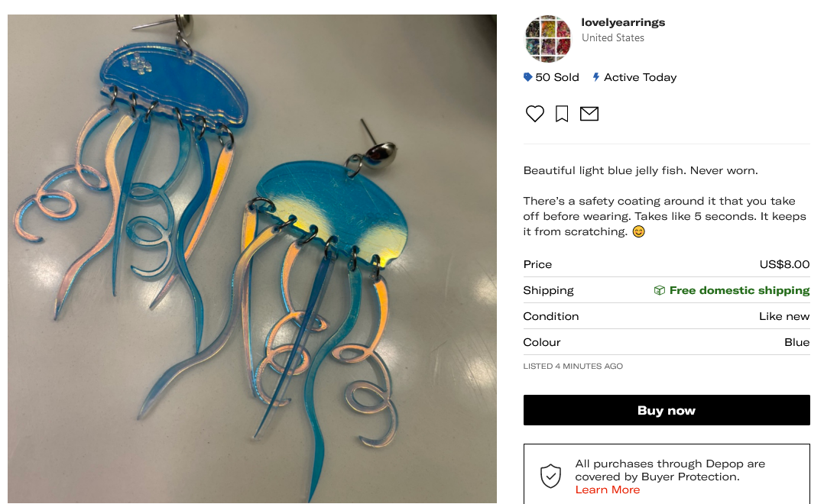Click the Like new condition value
The width and height of the screenshot is (824, 504).
tap(784, 317)
